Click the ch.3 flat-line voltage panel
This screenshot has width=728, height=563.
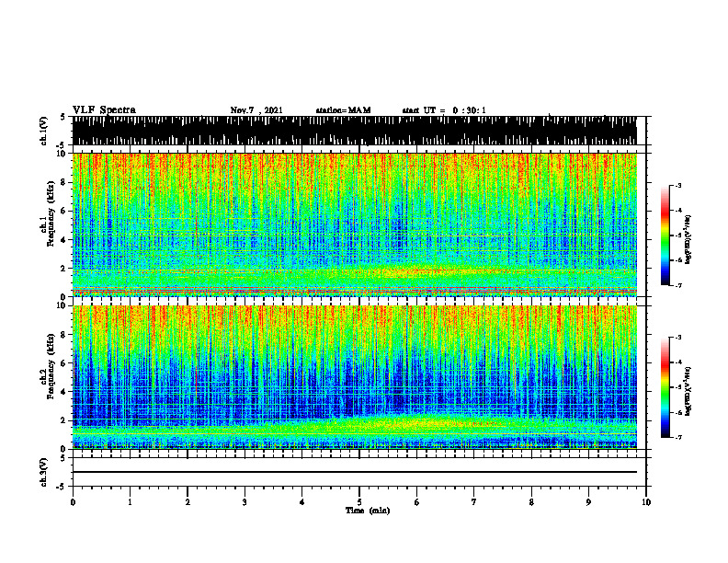[x=359, y=472]
